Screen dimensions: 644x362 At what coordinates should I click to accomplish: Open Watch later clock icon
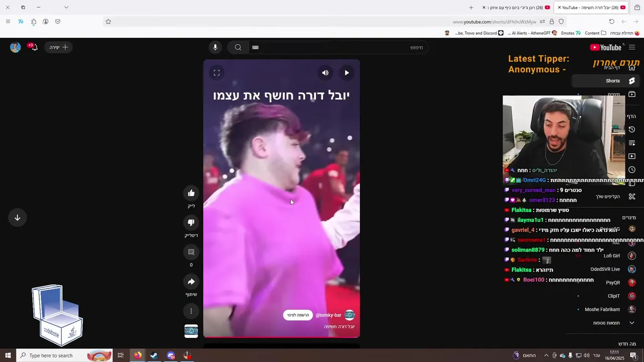click(x=632, y=170)
